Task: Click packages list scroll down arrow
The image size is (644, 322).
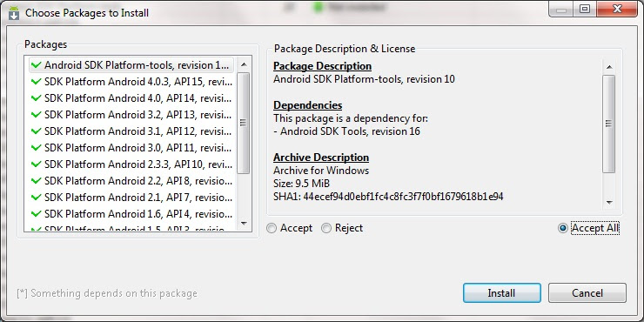Action: tap(244, 224)
